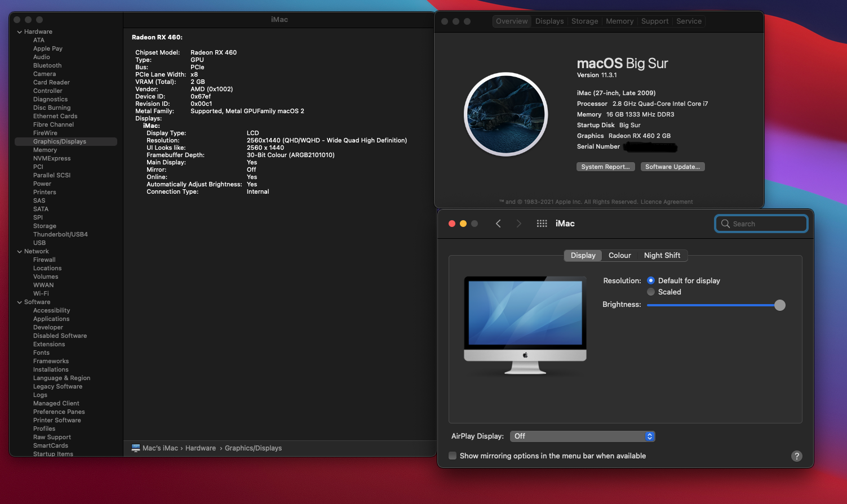Switch to the Overview tab

click(512, 21)
